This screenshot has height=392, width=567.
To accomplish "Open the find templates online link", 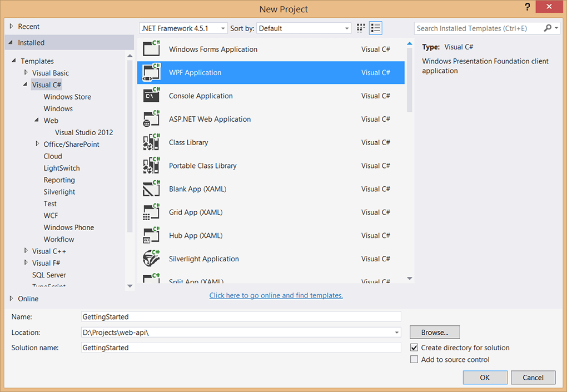I will point(276,295).
